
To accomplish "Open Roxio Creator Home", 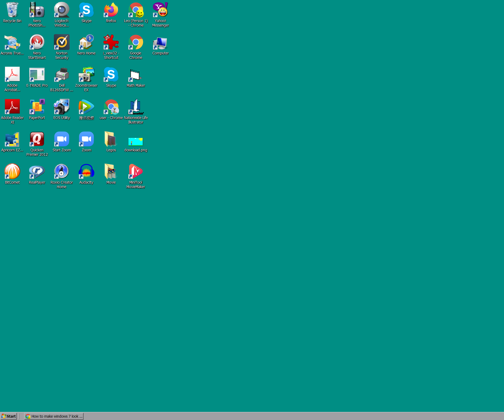I will [x=61, y=171].
